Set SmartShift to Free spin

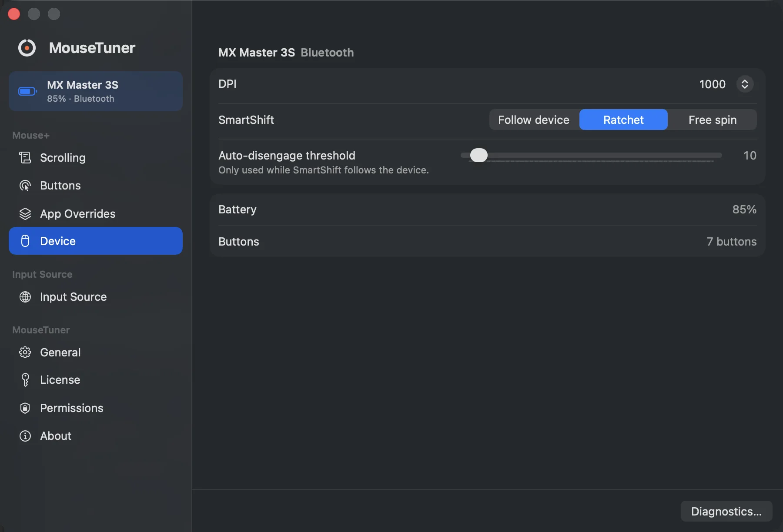tap(713, 120)
